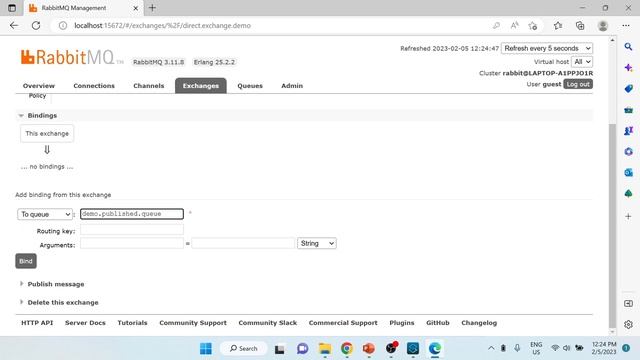Open Edge Settings and more menu
The width and height of the screenshot is (640, 360).
[x=626, y=25]
